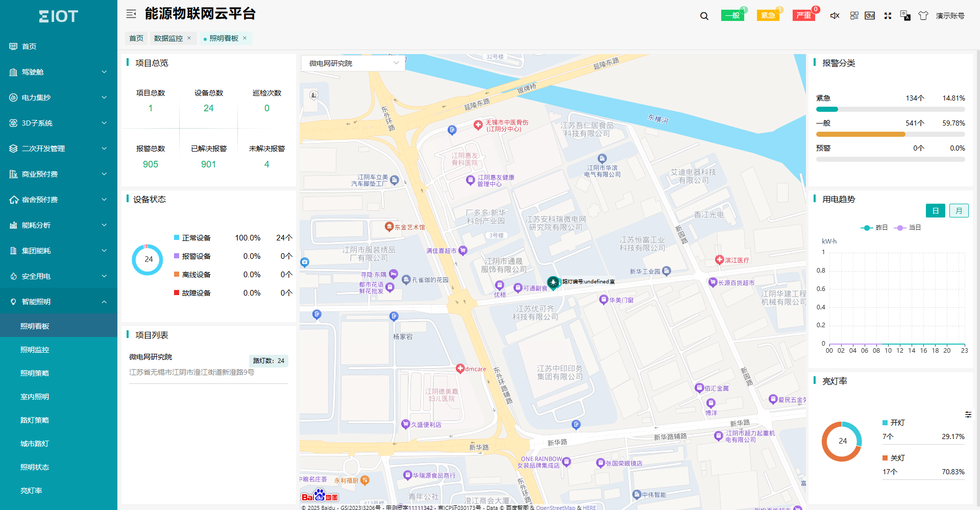Collapse the sidebar with the hamburger icon

(x=131, y=14)
